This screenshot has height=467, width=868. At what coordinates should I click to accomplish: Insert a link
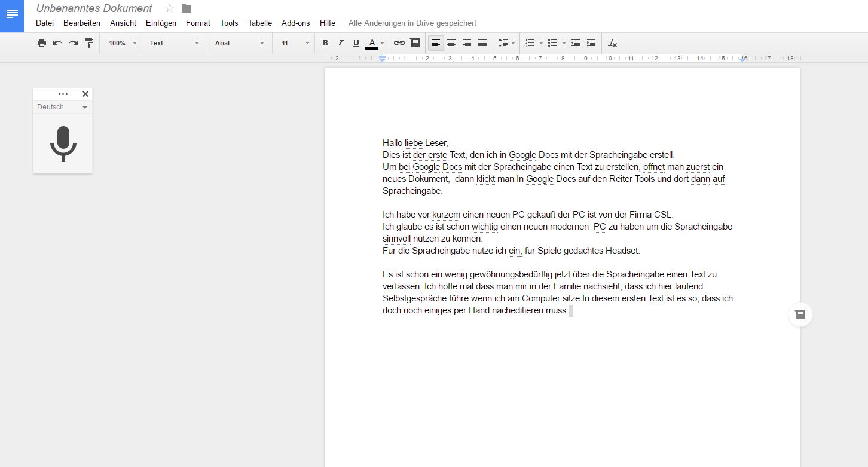point(399,43)
